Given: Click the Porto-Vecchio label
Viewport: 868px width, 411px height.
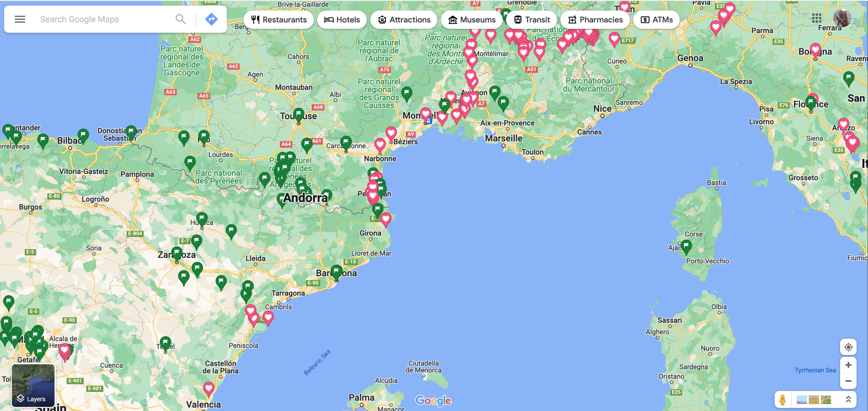Looking at the screenshot, I should point(707,261).
